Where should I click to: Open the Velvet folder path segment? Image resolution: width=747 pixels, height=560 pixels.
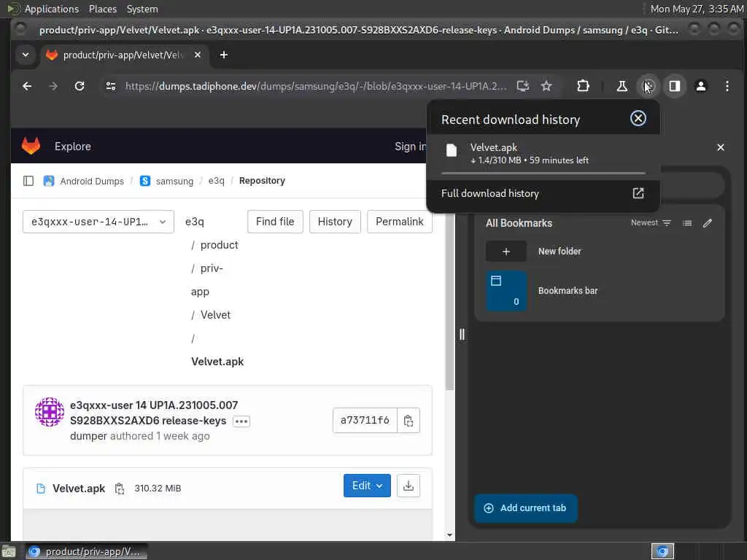pyautogui.click(x=215, y=315)
